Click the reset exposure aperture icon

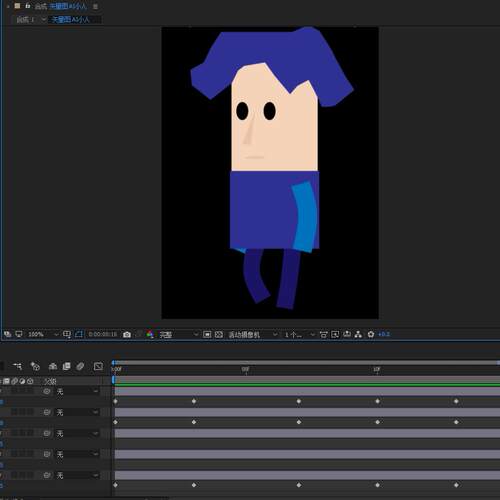coord(371,334)
